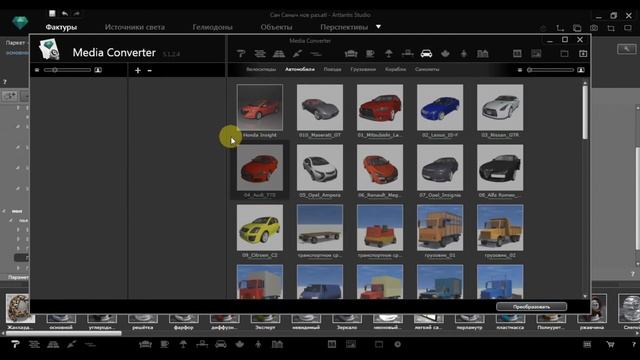Select the picture image category icon in Media Converter

point(536,53)
